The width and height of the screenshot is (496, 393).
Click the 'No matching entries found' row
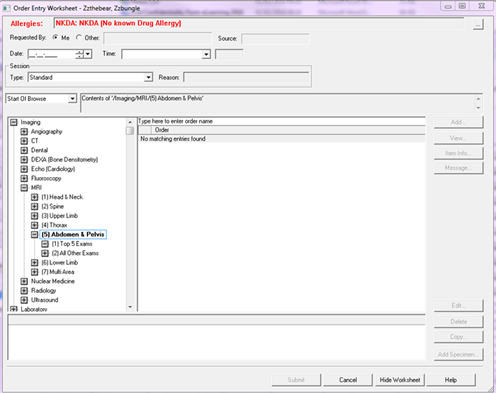pyautogui.click(x=281, y=139)
